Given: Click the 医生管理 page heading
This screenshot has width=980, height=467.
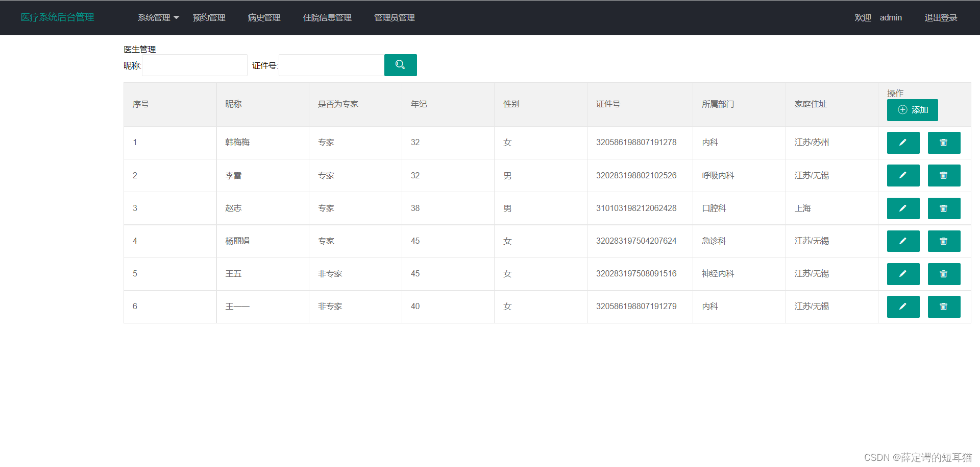Looking at the screenshot, I should click(x=140, y=49).
